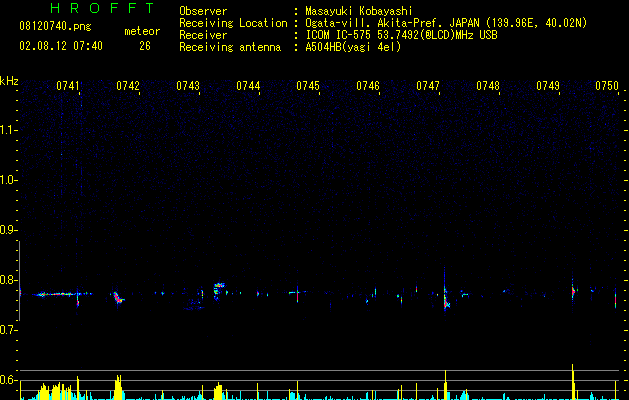629x400 pixels.
Task: Click the 0745 time marker
Action: tap(308, 86)
